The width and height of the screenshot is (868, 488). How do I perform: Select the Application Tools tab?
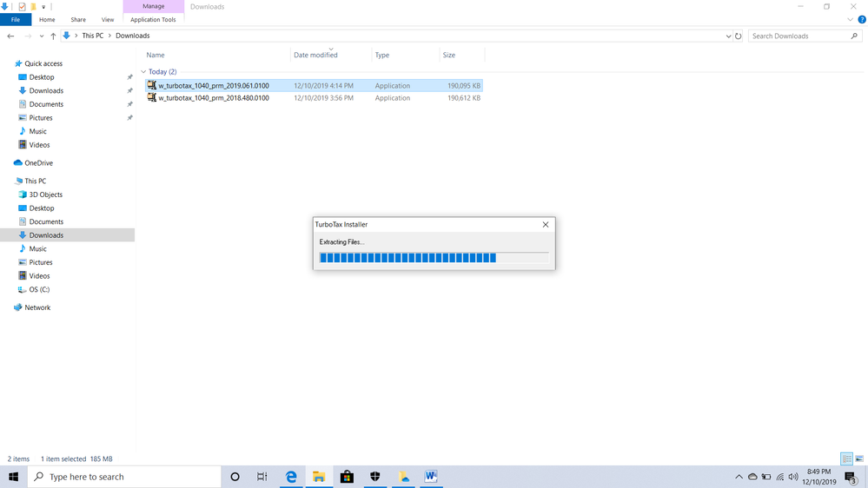coord(153,19)
